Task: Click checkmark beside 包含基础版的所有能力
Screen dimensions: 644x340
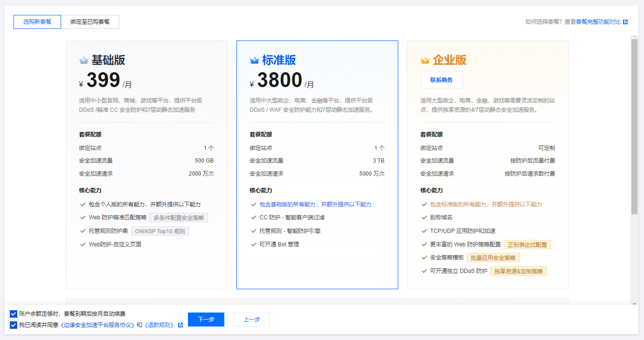Action: point(254,204)
